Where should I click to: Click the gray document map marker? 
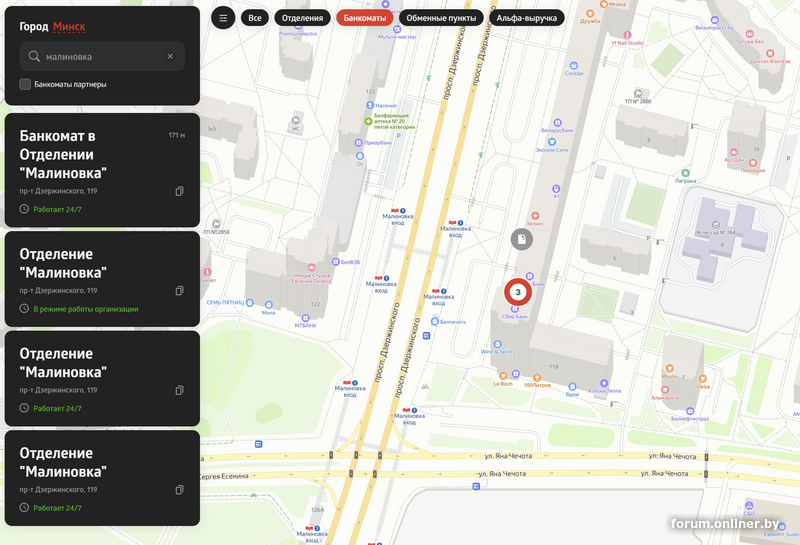click(x=521, y=239)
